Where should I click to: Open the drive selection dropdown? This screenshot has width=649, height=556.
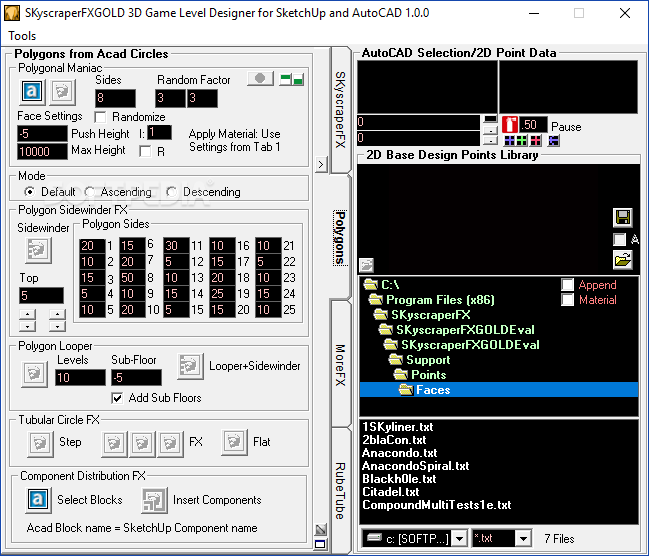click(459, 539)
